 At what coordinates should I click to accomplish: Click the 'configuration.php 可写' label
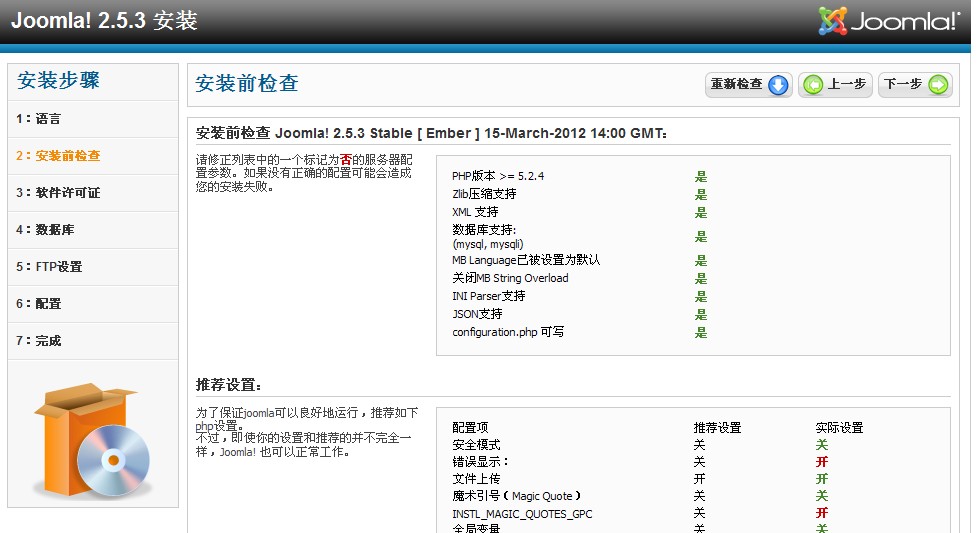pyautogui.click(x=508, y=332)
